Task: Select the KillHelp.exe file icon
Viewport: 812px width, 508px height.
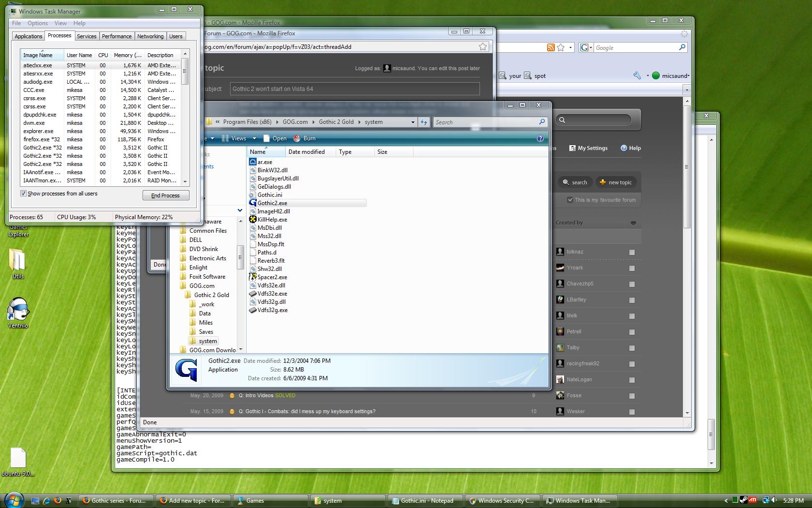Action: click(x=252, y=220)
